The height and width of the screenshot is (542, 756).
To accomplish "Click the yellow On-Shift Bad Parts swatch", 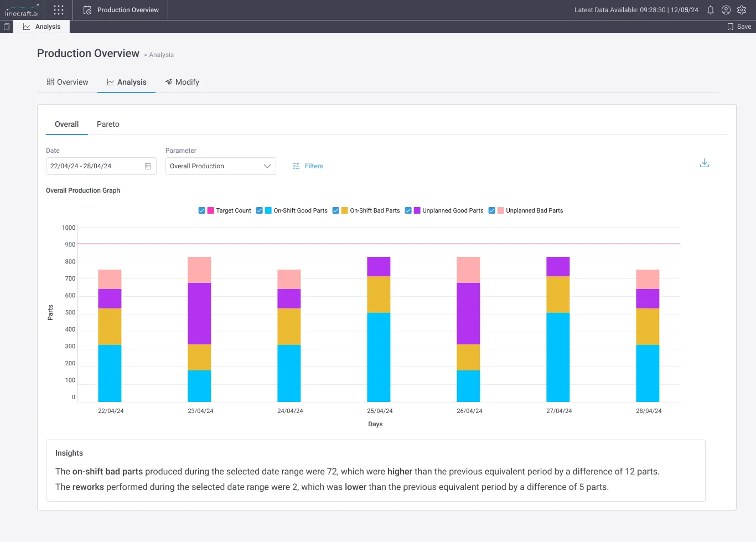I will pyautogui.click(x=344, y=210).
